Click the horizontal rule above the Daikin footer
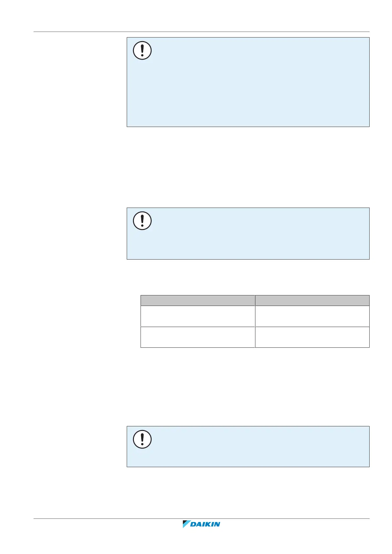The height and width of the screenshot is (554, 392). [x=201, y=519]
